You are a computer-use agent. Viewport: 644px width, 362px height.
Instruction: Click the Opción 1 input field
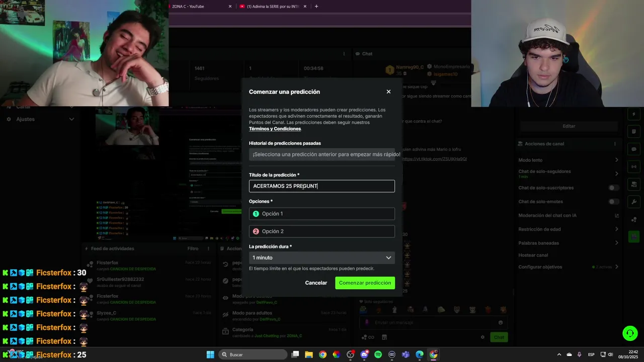tap(322, 214)
